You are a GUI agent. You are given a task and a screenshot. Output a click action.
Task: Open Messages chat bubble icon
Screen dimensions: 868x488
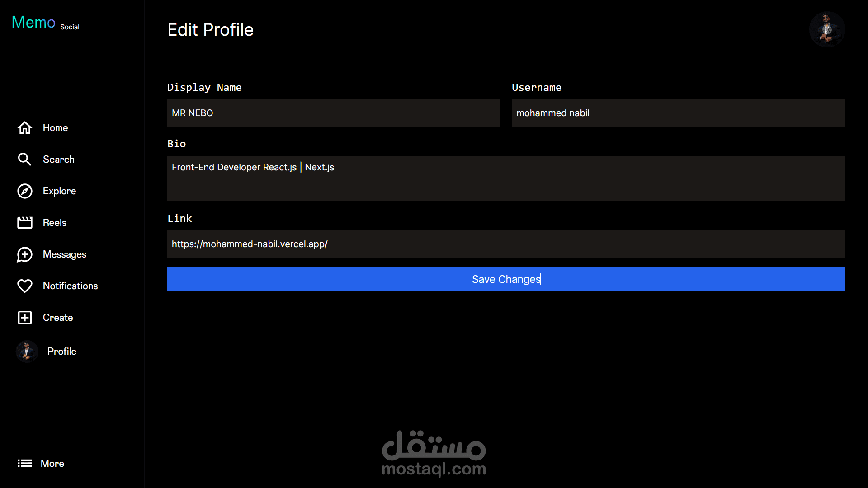(x=25, y=254)
